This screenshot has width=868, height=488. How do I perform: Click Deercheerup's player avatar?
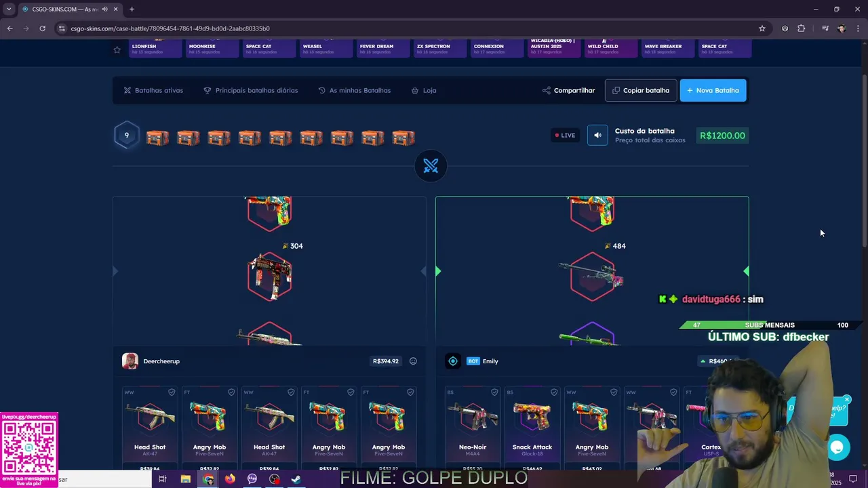[x=130, y=361]
